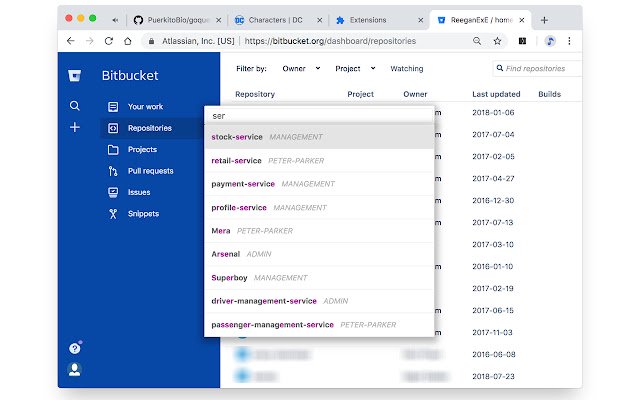Select payment-service search result
Screen dimensions: 640x400
click(x=319, y=184)
